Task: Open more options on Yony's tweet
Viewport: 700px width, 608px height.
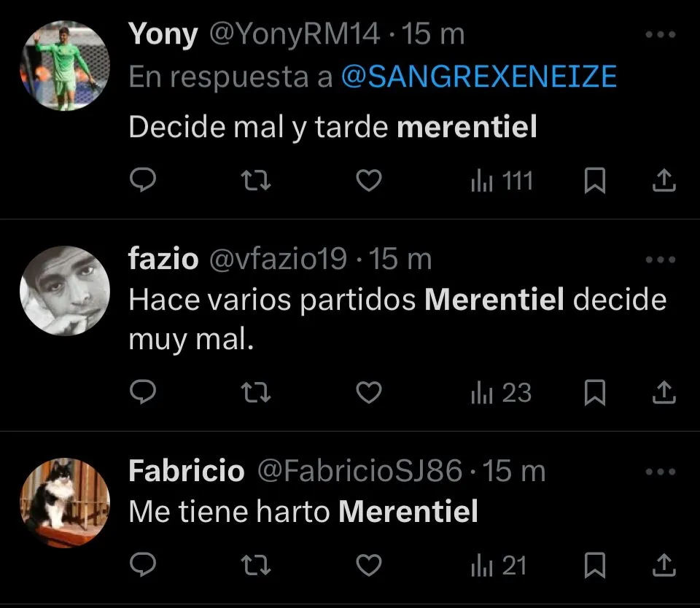Action: point(661,35)
